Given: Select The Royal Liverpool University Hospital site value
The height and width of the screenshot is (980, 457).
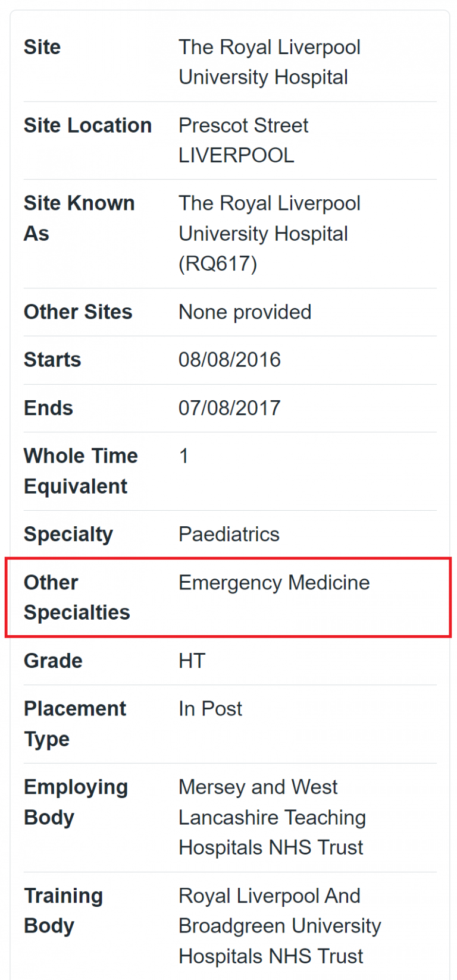Looking at the screenshot, I should 269,62.
